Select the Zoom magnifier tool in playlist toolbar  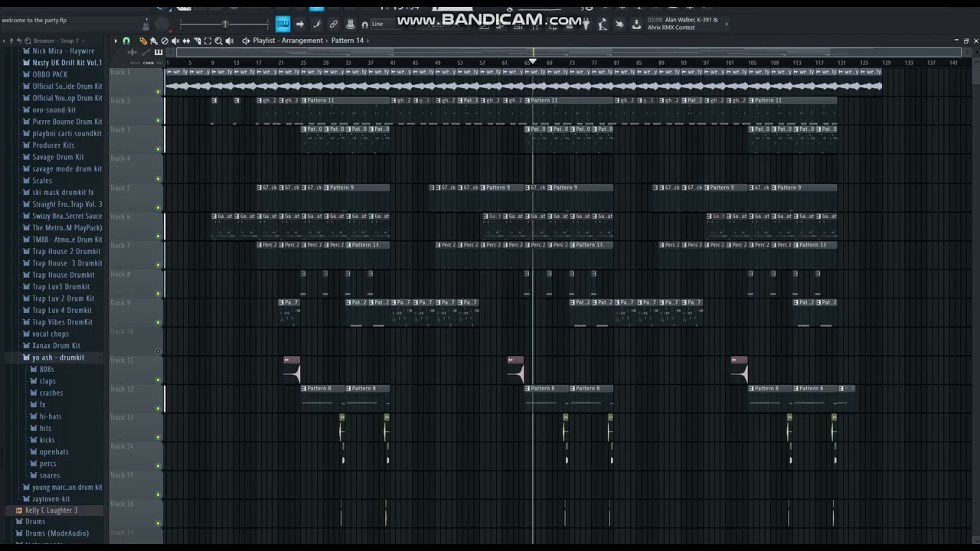[218, 41]
